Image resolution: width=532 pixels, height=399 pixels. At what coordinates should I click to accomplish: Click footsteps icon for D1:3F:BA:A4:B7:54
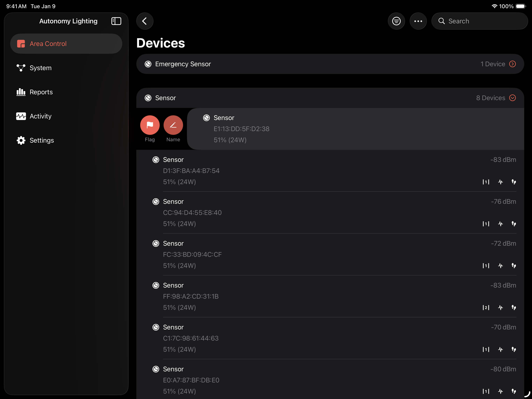point(514,182)
